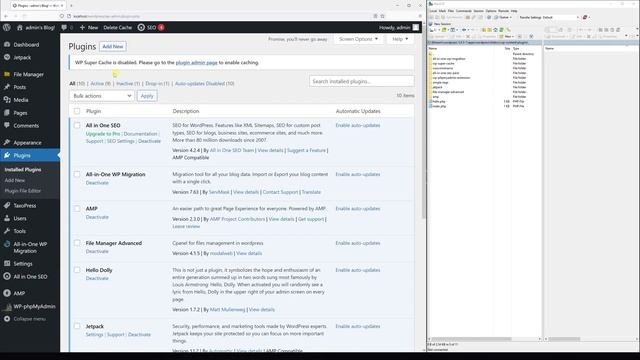Open the Media library sidebar item

coord(21,100)
